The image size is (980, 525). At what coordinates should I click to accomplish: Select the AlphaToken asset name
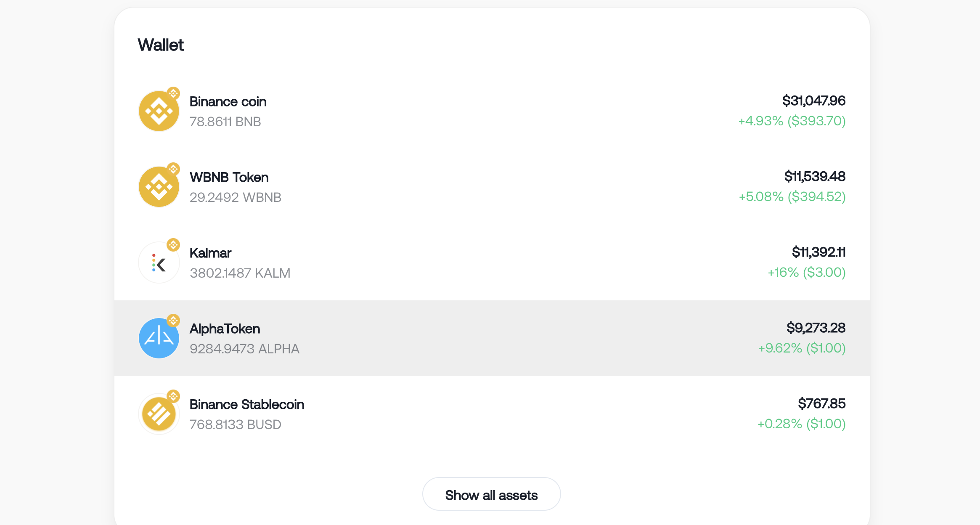pyautogui.click(x=225, y=329)
